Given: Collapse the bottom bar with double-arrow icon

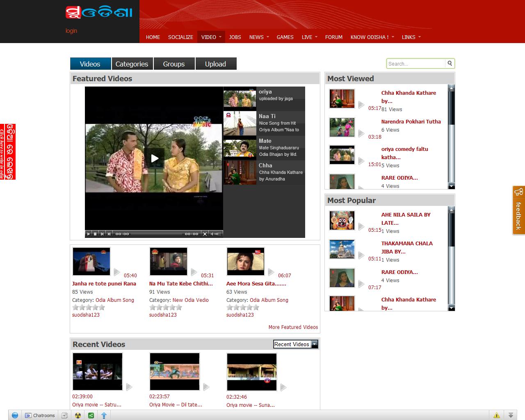Looking at the screenshot, I should pos(511,415).
